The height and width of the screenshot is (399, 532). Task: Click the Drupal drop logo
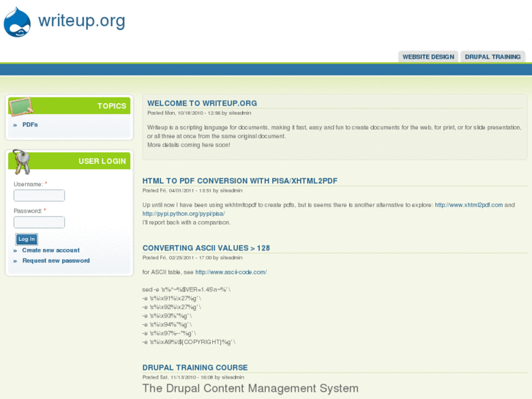pyautogui.click(x=17, y=23)
